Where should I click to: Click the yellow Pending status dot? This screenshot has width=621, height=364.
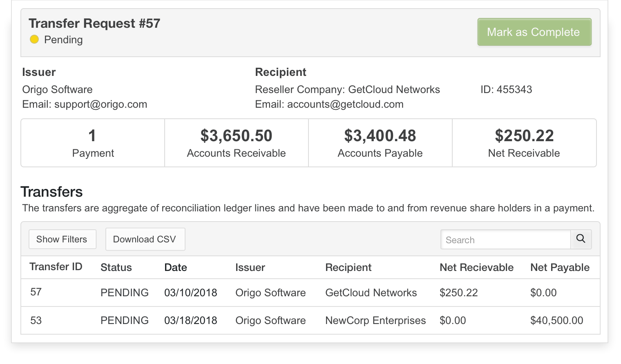click(34, 39)
